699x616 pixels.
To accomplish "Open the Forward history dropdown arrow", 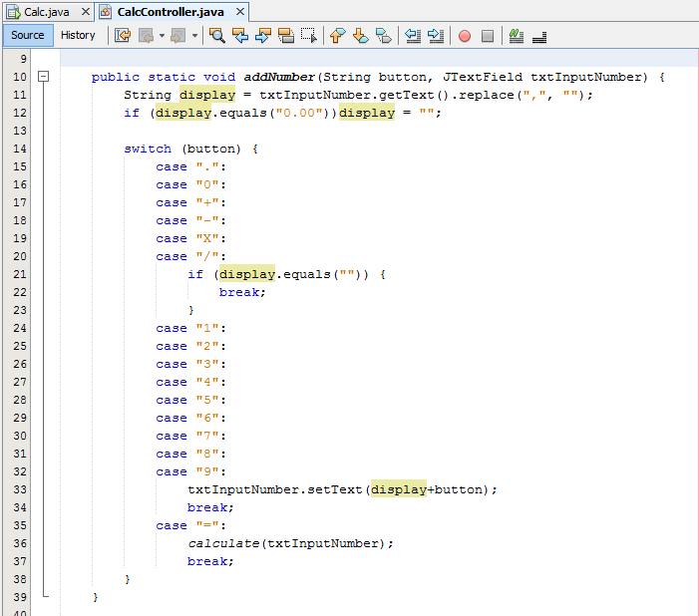I will (x=194, y=35).
